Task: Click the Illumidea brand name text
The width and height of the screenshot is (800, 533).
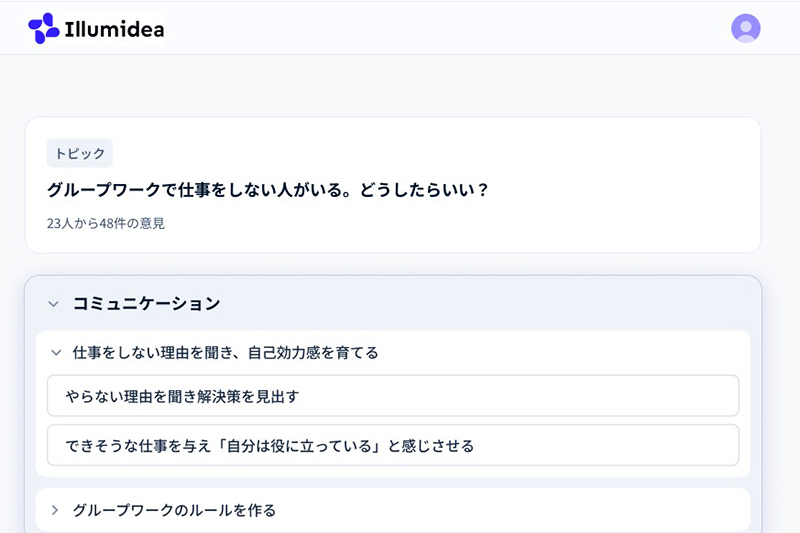Action: click(x=113, y=28)
